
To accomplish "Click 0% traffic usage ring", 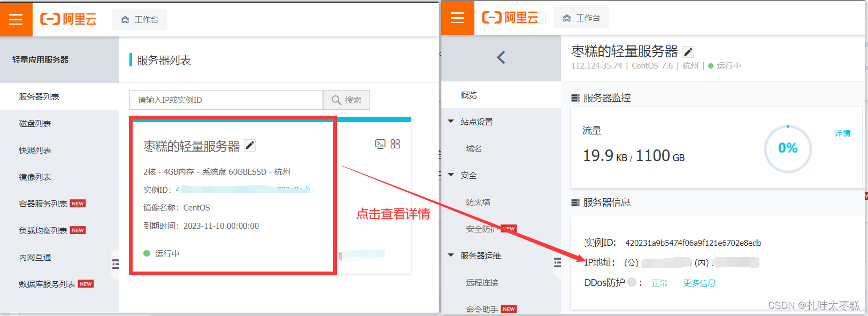I will tap(788, 148).
